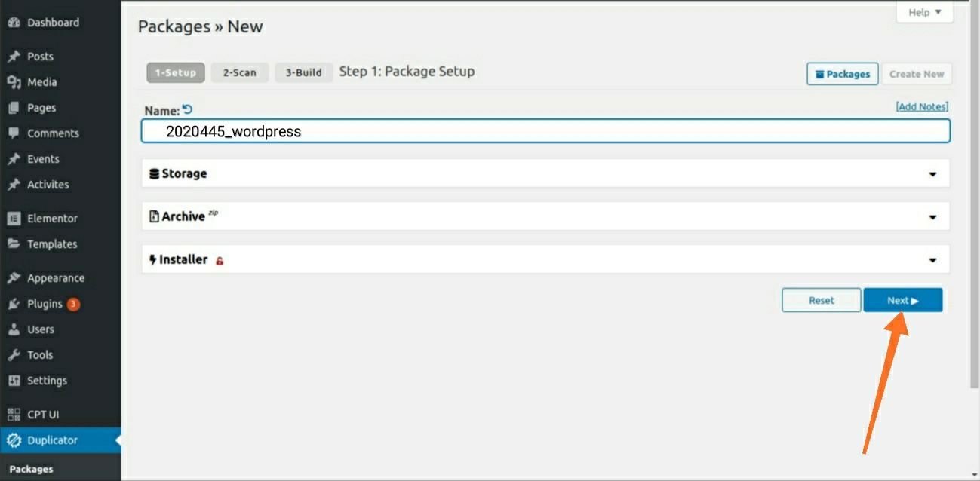Open the Help dropdown
This screenshot has height=481, width=980.
[x=923, y=11]
